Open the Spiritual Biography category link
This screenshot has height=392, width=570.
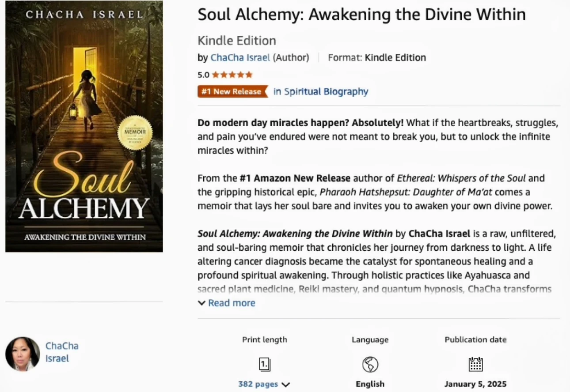(321, 91)
